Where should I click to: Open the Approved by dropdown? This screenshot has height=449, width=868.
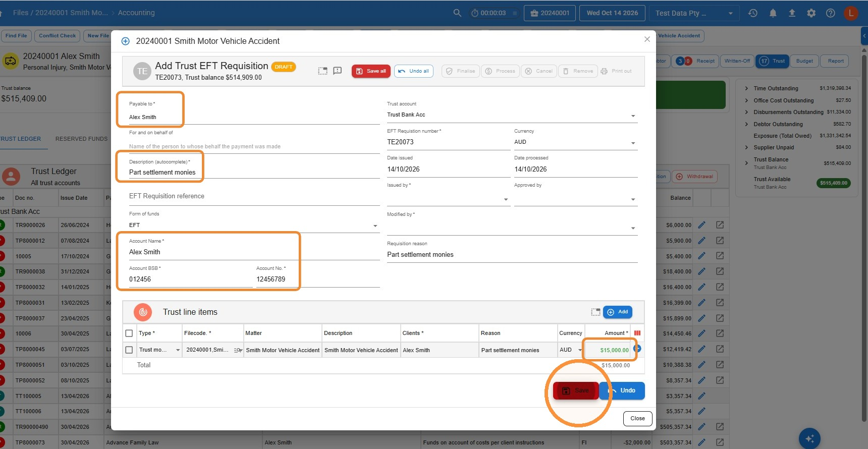575,199
